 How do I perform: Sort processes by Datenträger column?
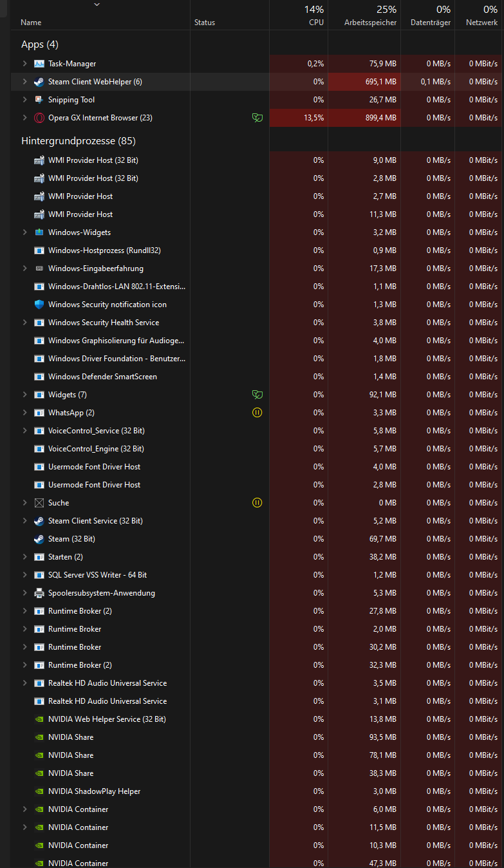click(431, 23)
